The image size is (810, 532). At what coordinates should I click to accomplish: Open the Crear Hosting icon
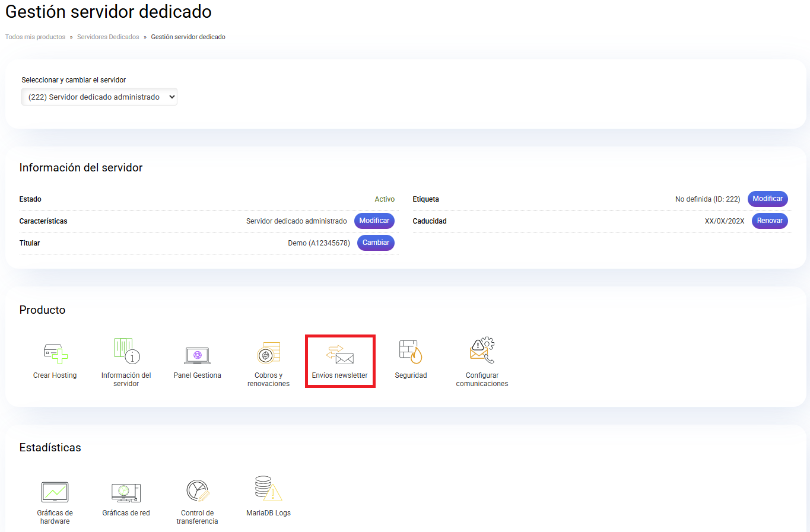pyautogui.click(x=55, y=354)
